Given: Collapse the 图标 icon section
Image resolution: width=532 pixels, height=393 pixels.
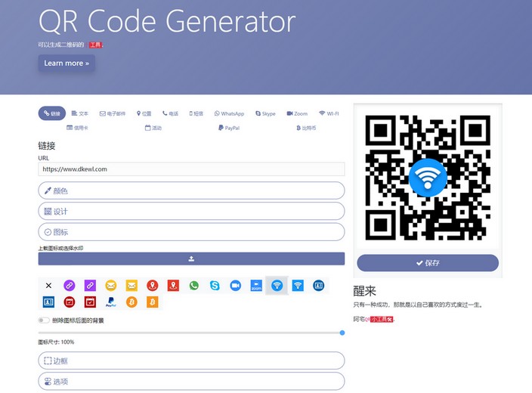Looking at the screenshot, I should click(191, 232).
